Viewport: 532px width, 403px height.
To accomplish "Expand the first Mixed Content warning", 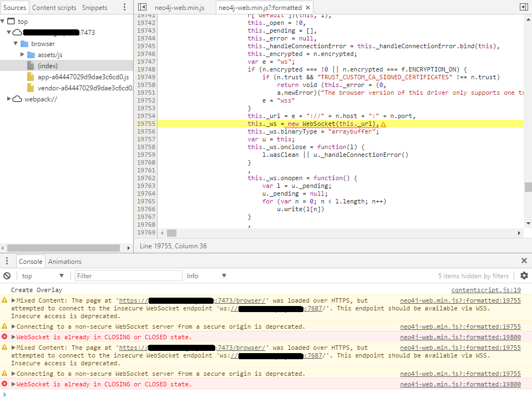I will tap(13, 300).
